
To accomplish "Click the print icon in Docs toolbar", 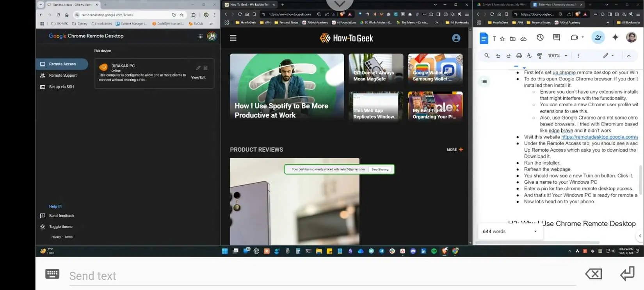I will pyautogui.click(x=519, y=56).
